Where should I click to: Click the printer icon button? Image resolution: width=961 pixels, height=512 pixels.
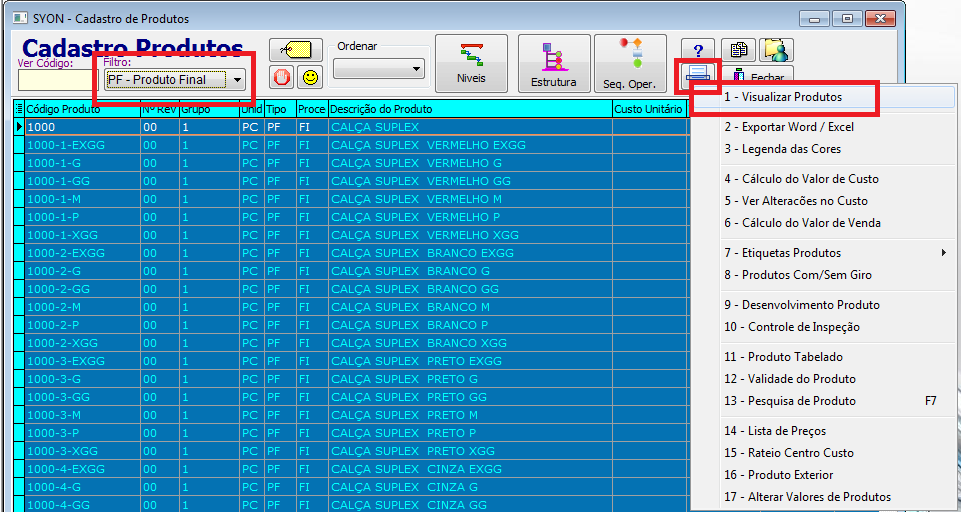(697, 75)
